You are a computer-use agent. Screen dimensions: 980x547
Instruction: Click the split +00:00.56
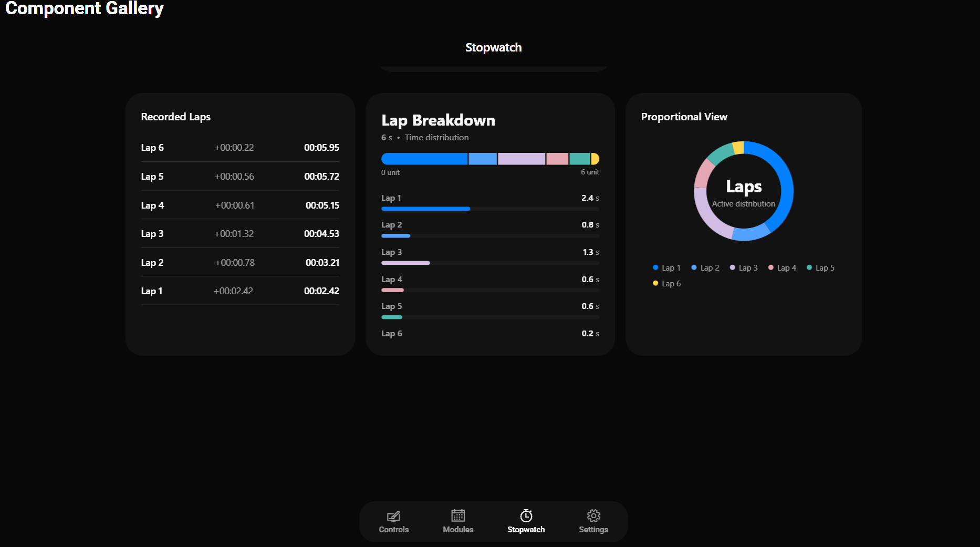(x=234, y=177)
